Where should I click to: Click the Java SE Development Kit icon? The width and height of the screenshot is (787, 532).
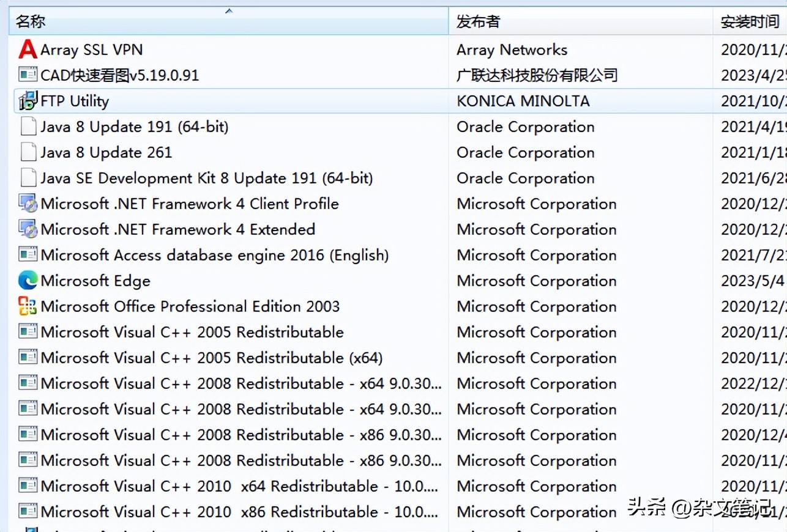[28, 178]
